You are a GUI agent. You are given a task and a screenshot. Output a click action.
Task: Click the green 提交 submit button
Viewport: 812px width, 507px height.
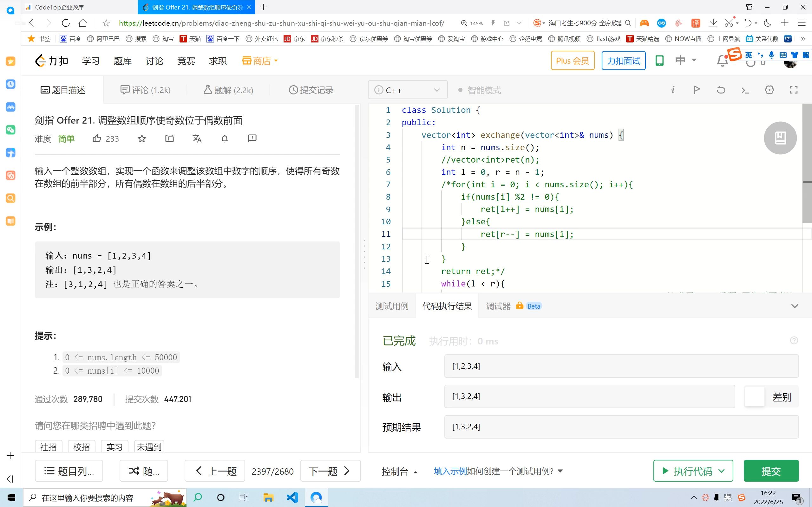(771, 471)
